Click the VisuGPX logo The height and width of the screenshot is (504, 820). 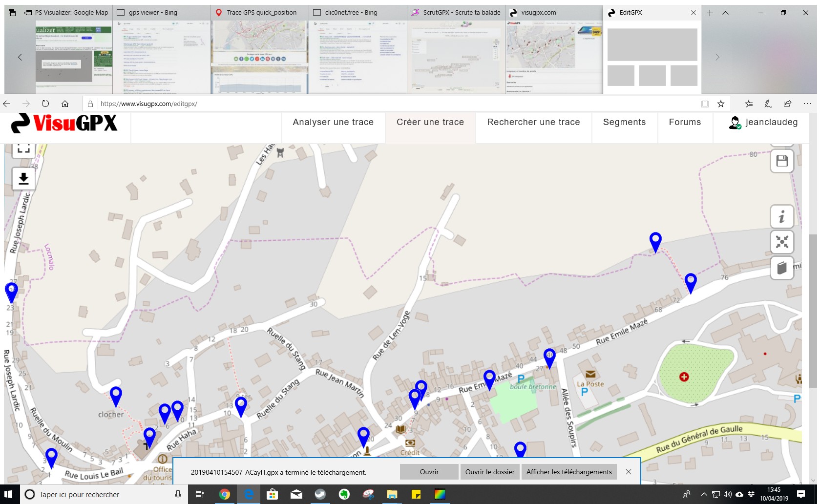(64, 123)
